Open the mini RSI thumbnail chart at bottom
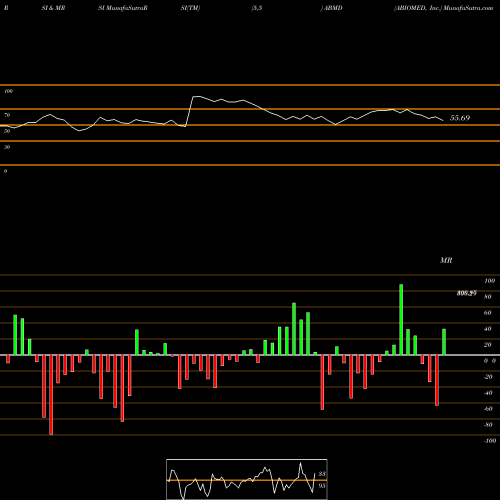This screenshot has width=500, height=500. click(x=247, y=479)
